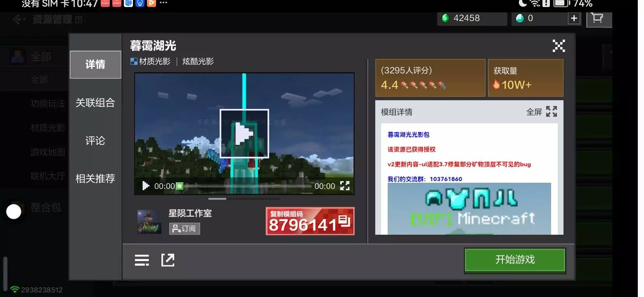Tap the lightbulb notification icon in status bar

tap(140, 3)
